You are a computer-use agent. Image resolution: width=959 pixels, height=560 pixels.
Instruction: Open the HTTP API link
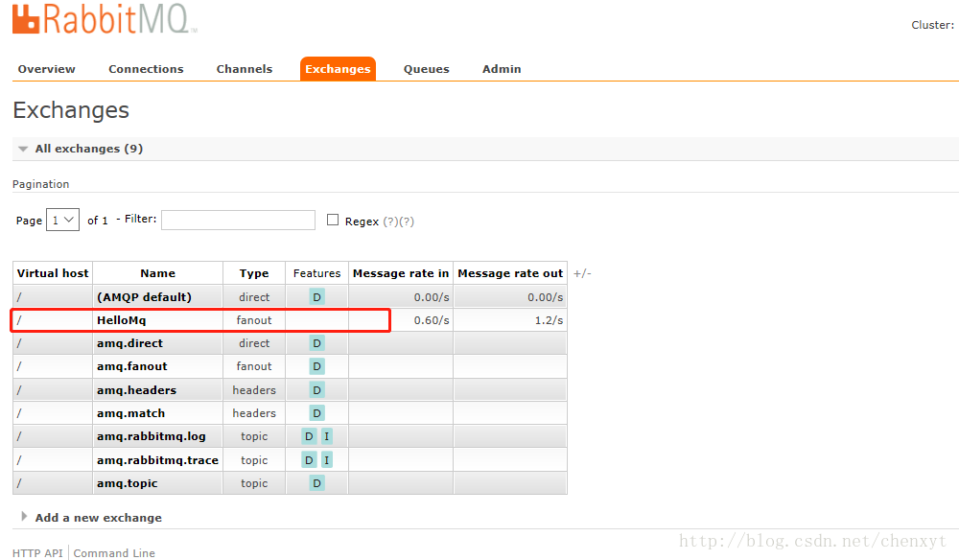click(37, 553)
